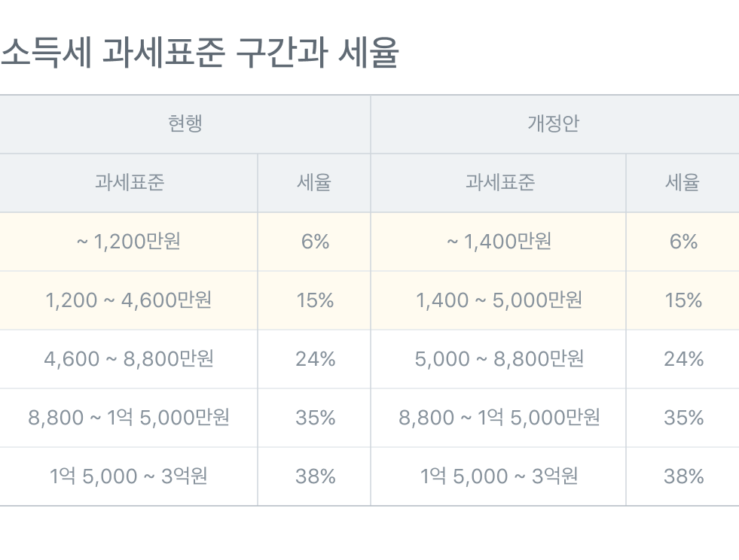This screenshot has height=560, width=739.
Task: Select the 개정안 header cell
Action: (553, 123)
